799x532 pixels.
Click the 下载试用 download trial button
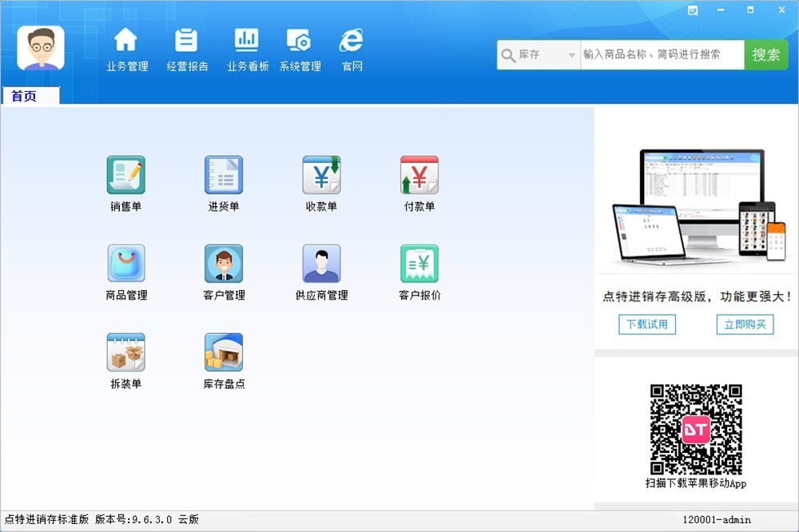647,324
